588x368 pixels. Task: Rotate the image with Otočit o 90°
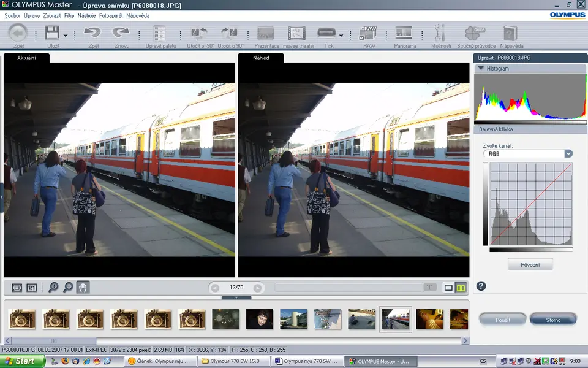point(230,34)
